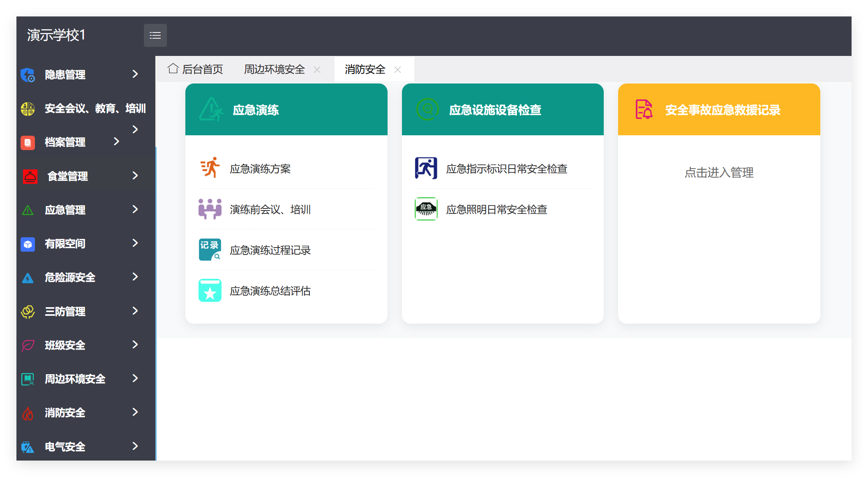Switch to the 周边环境安全 tab

click(x=274, y=69)
